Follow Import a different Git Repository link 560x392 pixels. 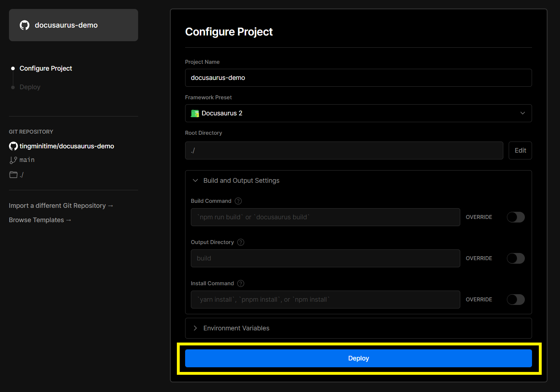(x=61, y=206)
